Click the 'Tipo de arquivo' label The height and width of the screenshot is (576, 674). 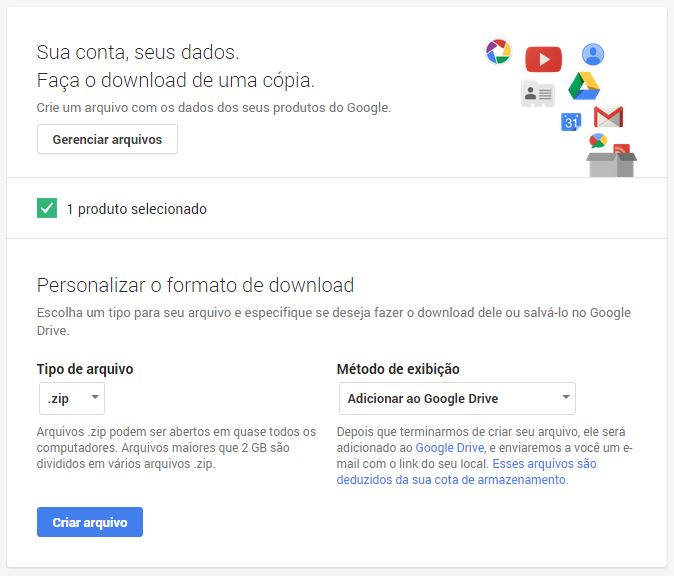point(85,369)
